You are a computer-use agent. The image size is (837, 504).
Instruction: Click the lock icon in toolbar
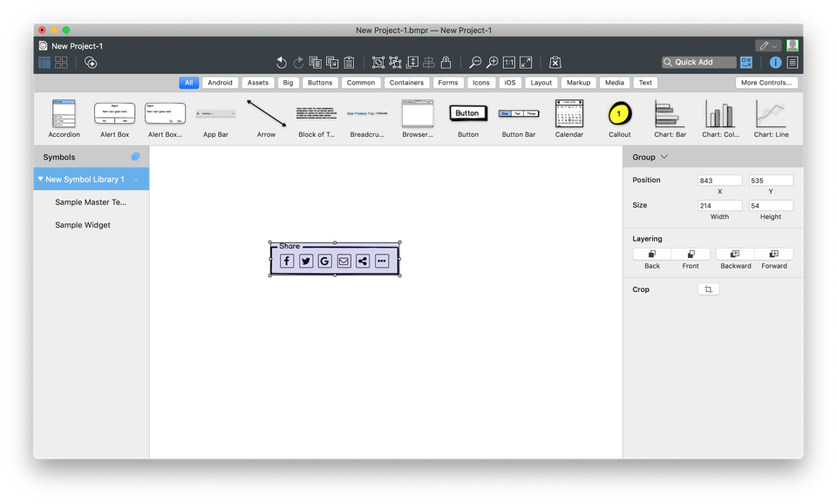tap(446, 63)
